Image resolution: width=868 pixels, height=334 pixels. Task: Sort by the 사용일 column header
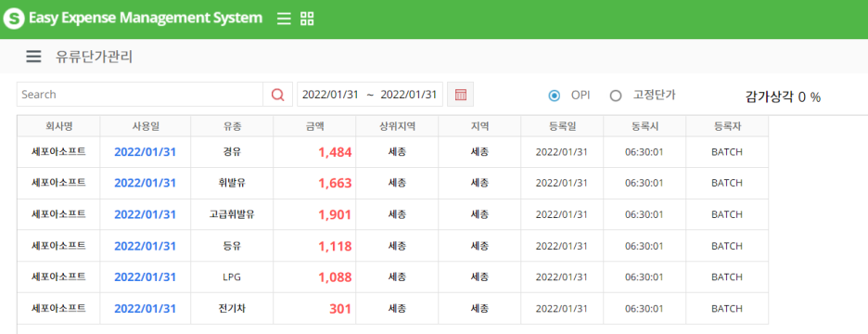pyautogui.click(x=146, y=126)
